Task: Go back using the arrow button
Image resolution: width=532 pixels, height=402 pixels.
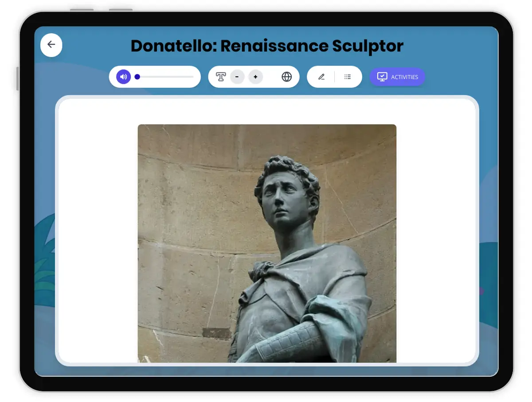Action: pos(51,45)
